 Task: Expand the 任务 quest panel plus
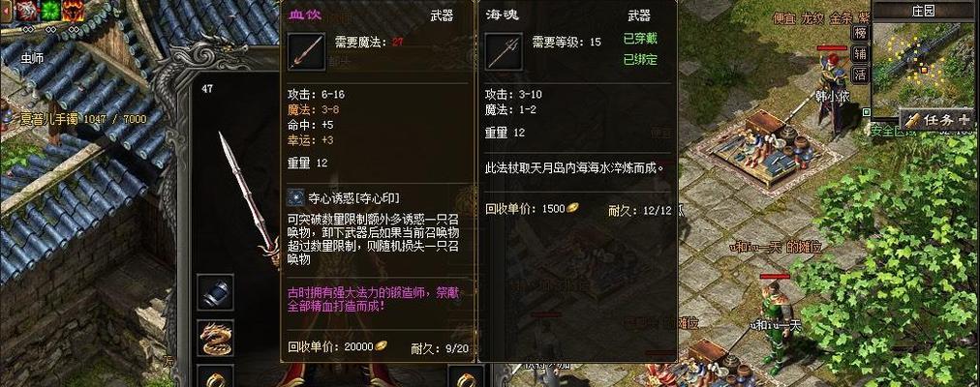[x=968, y=119]
